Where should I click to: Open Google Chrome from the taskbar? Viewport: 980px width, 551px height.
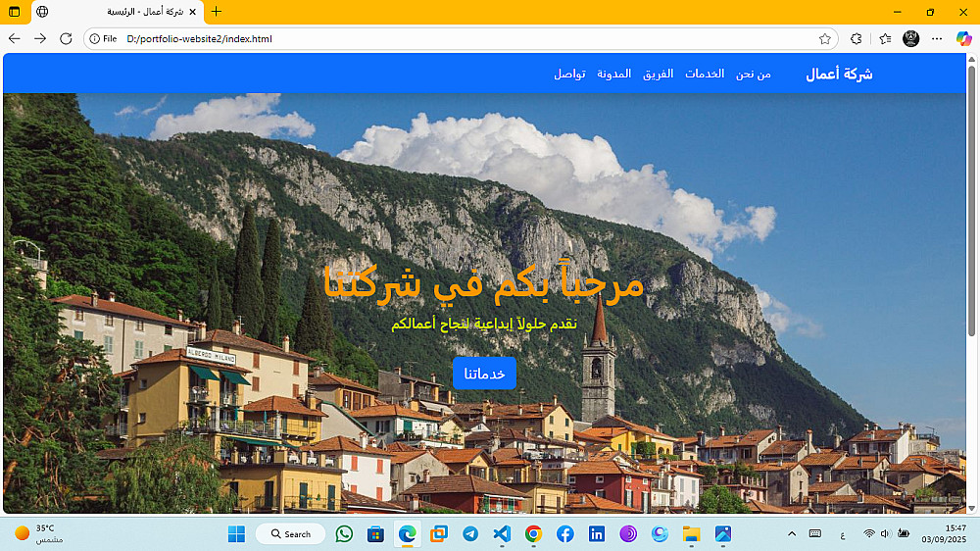tap(533, 534)
